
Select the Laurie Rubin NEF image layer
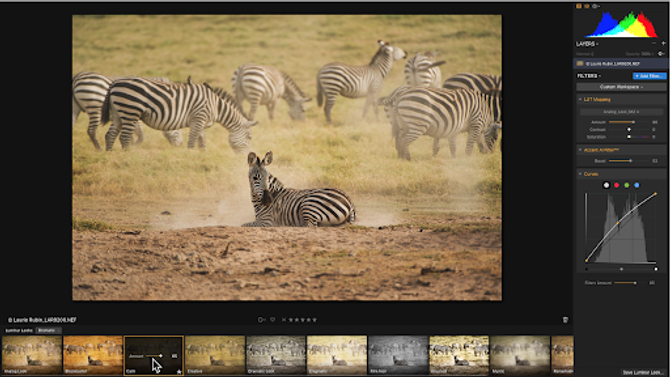click(x=621, y=64)
